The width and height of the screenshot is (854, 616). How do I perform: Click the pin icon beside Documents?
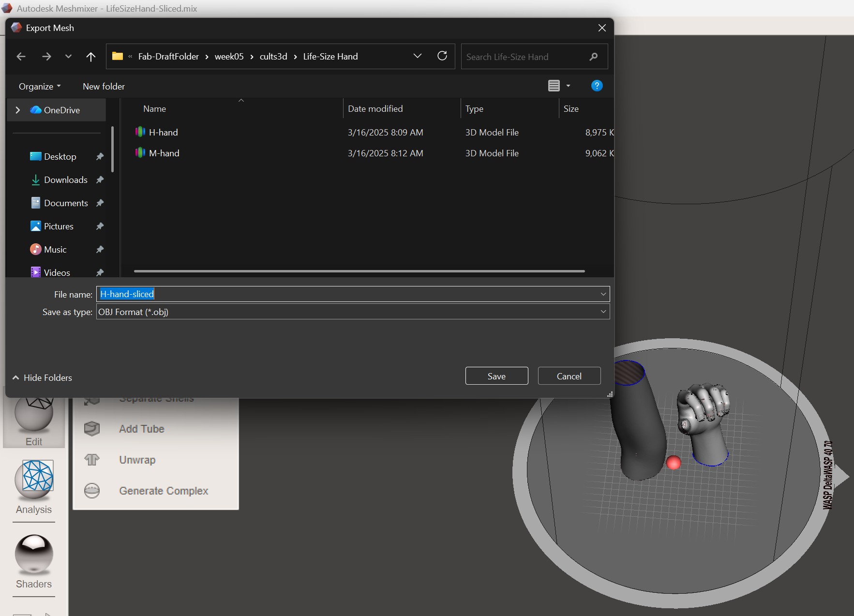[100, 203]
